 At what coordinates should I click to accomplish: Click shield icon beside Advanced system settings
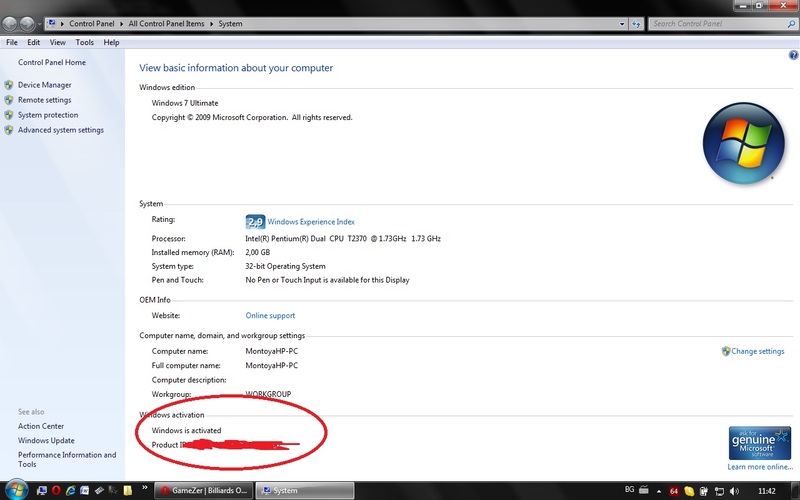point(9,130)
